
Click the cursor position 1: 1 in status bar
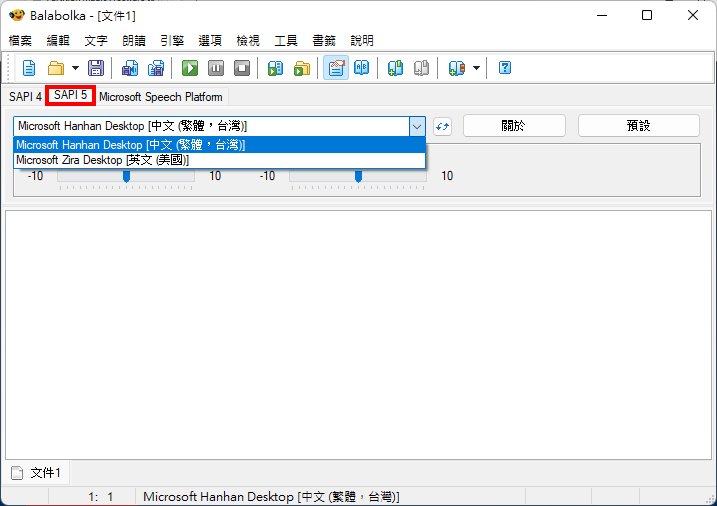101,497
